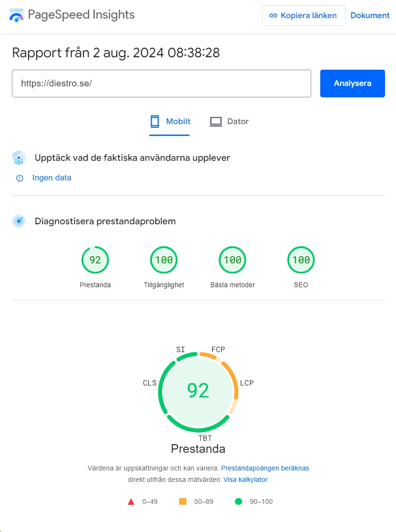Select the Prestanda 92 score gauge
Viewport: 396px width, 532px height.
coord(95,260)
